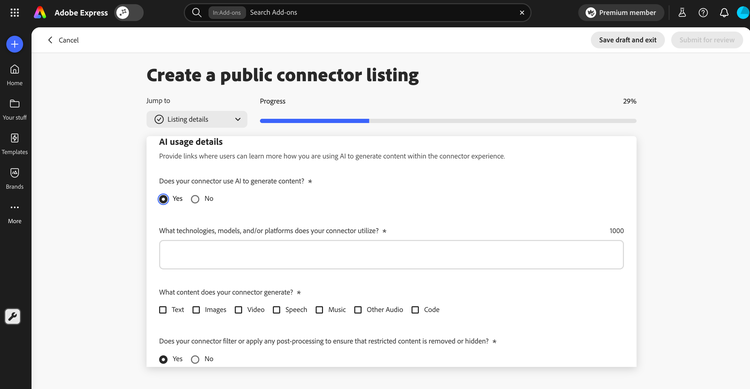Check the Other Audio checkbox
The height and width of the screenshot is (389, 750).
click(x=358, y=310)
